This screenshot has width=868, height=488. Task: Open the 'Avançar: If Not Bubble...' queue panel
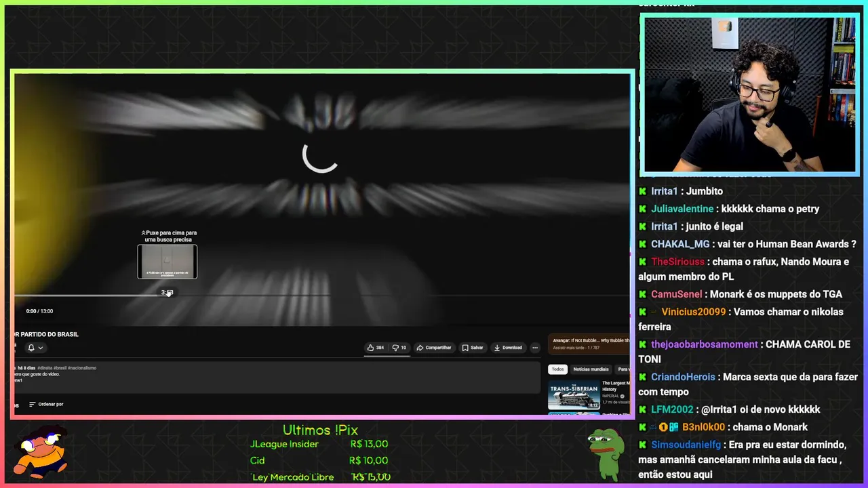coord(589,344)
